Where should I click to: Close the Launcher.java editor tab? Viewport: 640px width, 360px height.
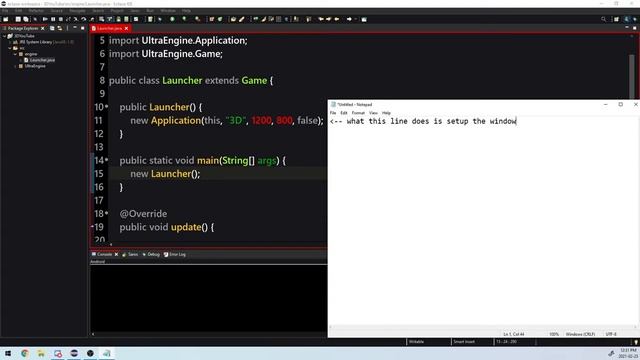click(x=126, y=28)
